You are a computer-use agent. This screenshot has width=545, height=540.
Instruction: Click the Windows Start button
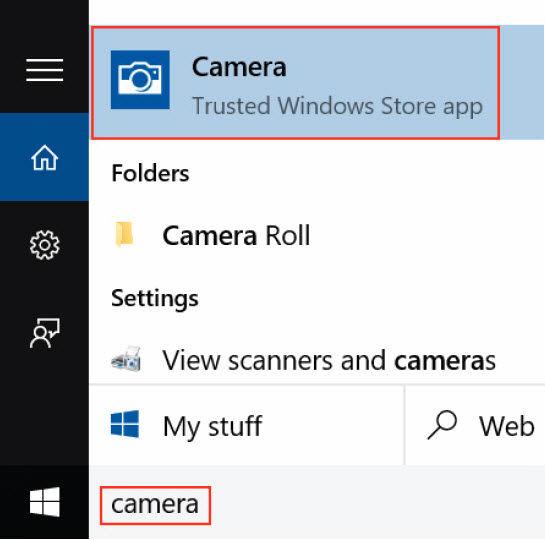tap(44, 501)
